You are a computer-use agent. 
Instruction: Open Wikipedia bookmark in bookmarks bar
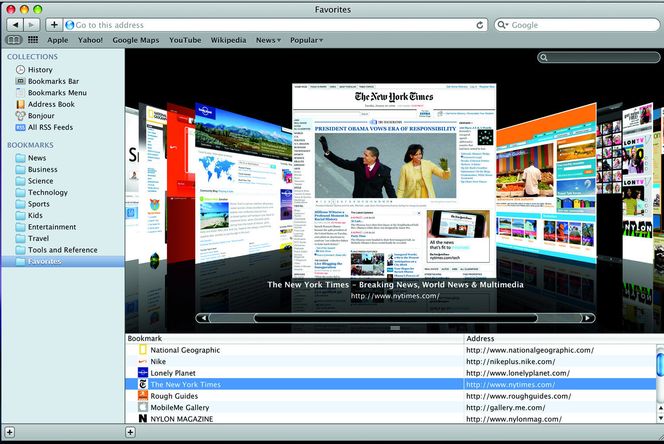[228, 40]
